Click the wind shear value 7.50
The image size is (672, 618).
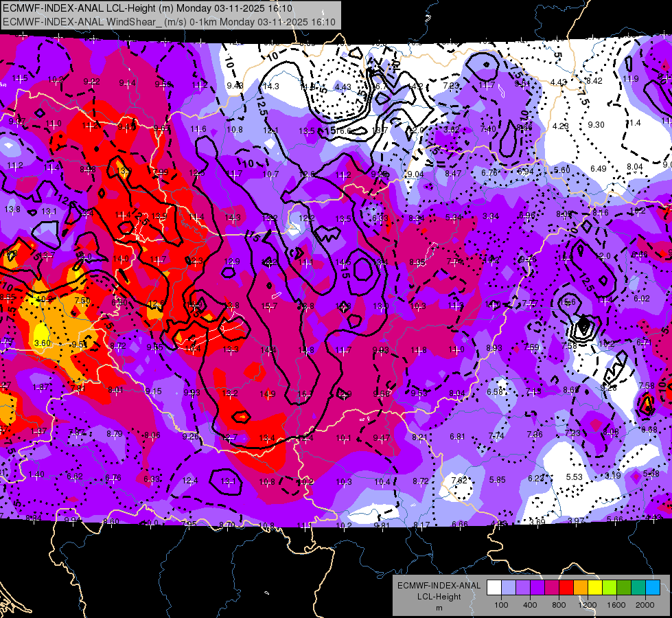(82, 301)
